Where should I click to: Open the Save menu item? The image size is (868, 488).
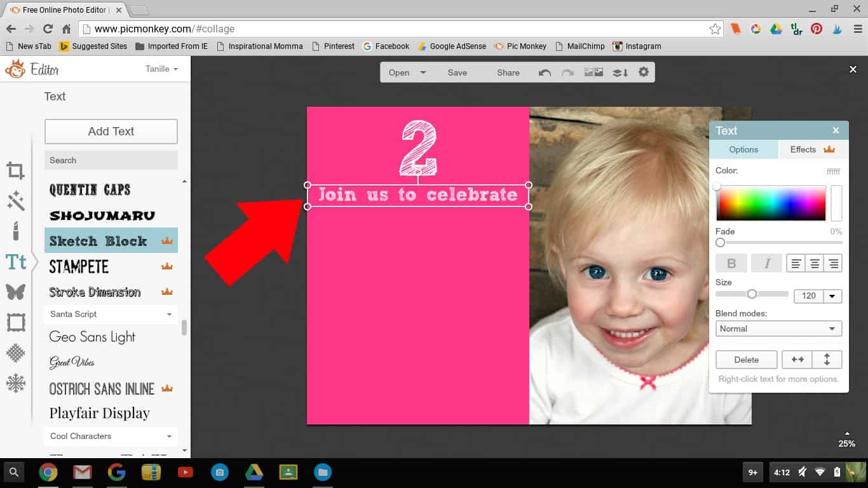coord(457,72)
